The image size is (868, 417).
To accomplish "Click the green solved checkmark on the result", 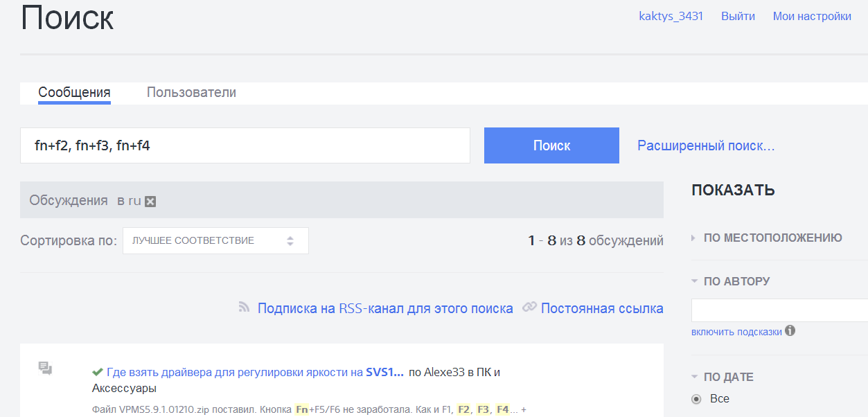I will [97, 371].
